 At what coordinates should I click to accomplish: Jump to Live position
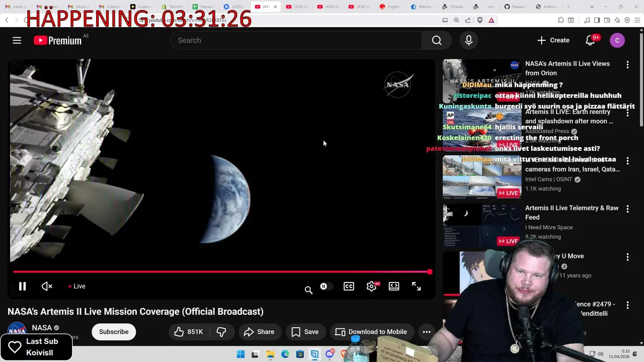coord(77,286)
